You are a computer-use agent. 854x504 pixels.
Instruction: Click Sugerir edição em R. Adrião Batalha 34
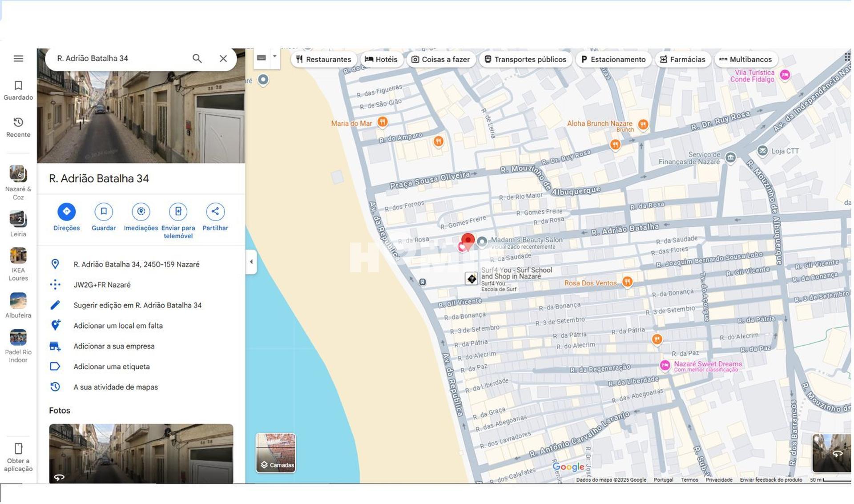pyautogui.click(x=137, y=306)
